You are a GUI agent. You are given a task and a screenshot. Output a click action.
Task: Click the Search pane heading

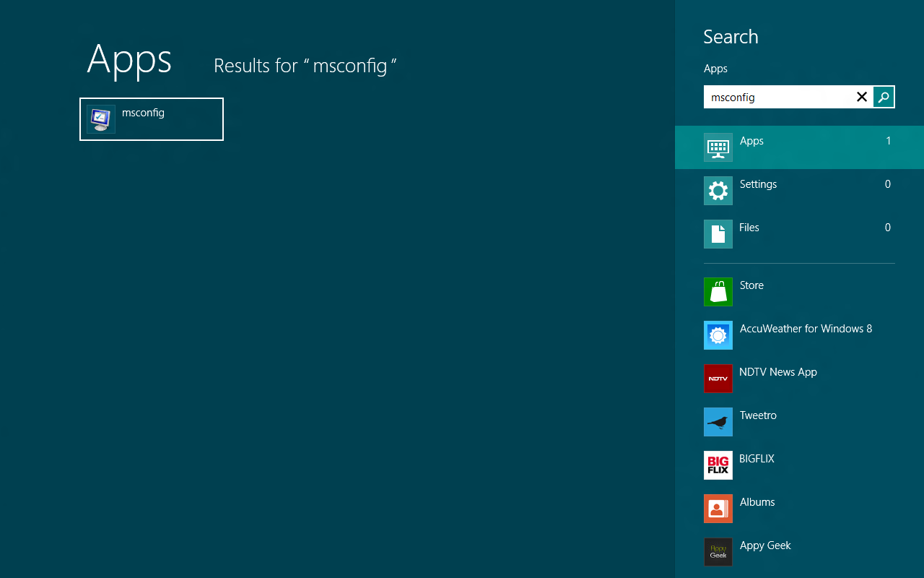click(x=731, y=37)
